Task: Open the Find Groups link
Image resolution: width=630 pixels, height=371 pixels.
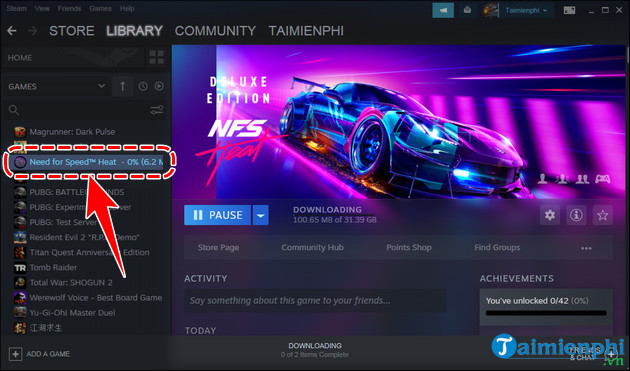Action: coord(497,248)
